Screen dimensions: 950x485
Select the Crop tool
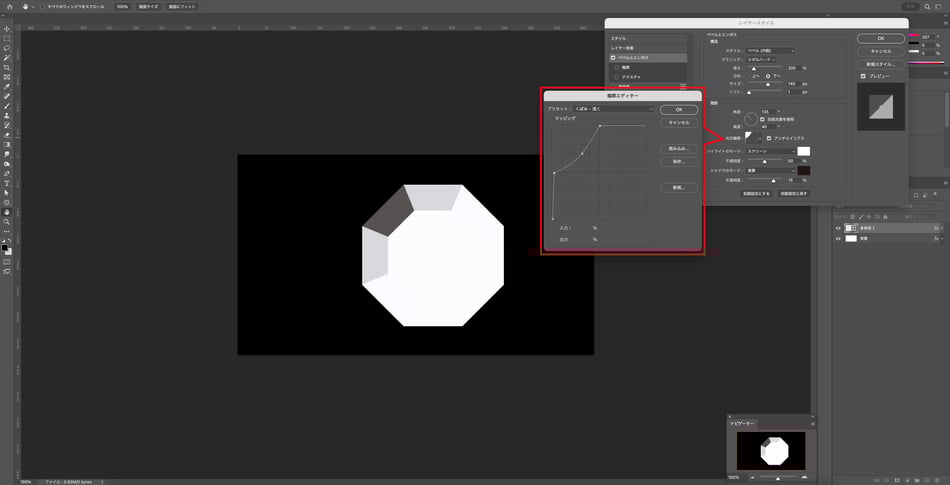[6, 67]
